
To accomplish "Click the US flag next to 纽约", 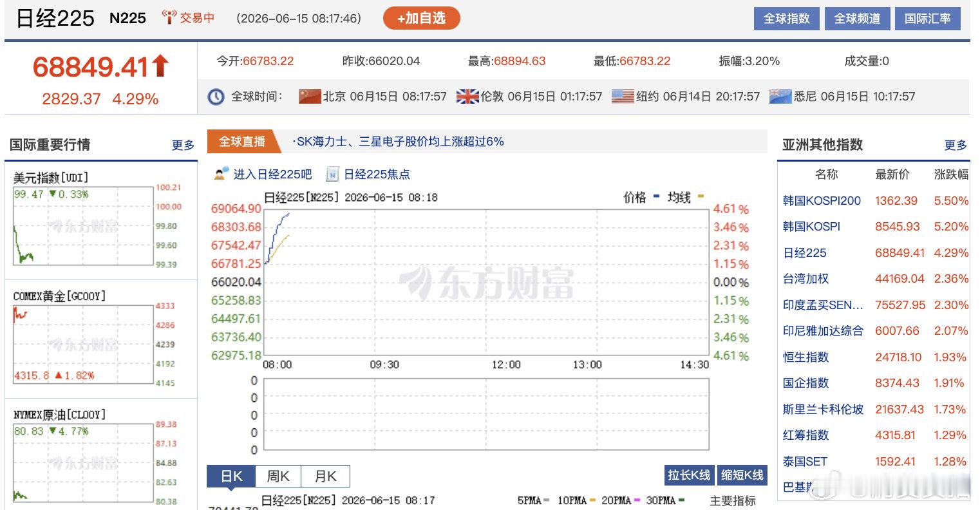I will coord(623,97).
